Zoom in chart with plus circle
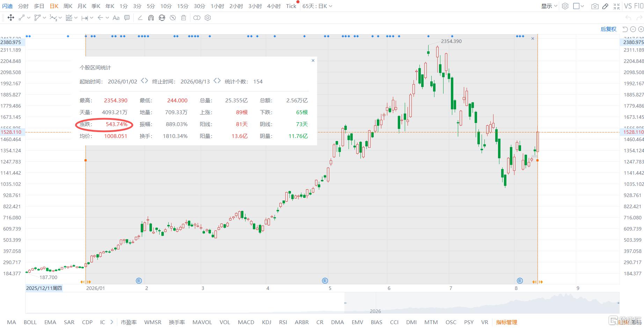Screen dimensions: 644x328 (641, 29)
